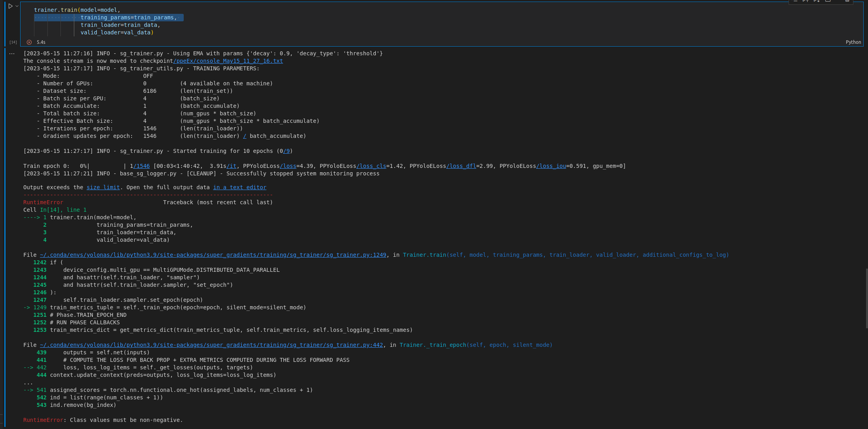868x429 pixels.
Task: Execute cells above using the toolbar icon
Action: [x=805, y=2]
